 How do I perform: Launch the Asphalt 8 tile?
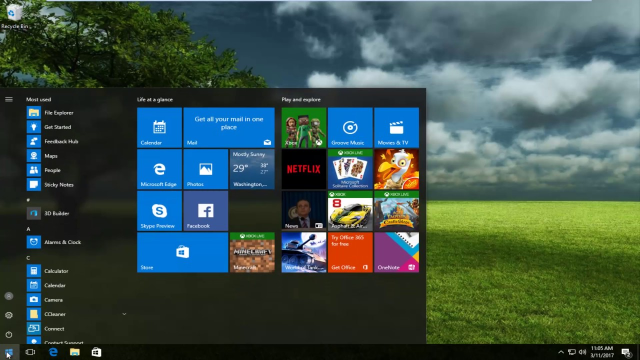(350, 211)
